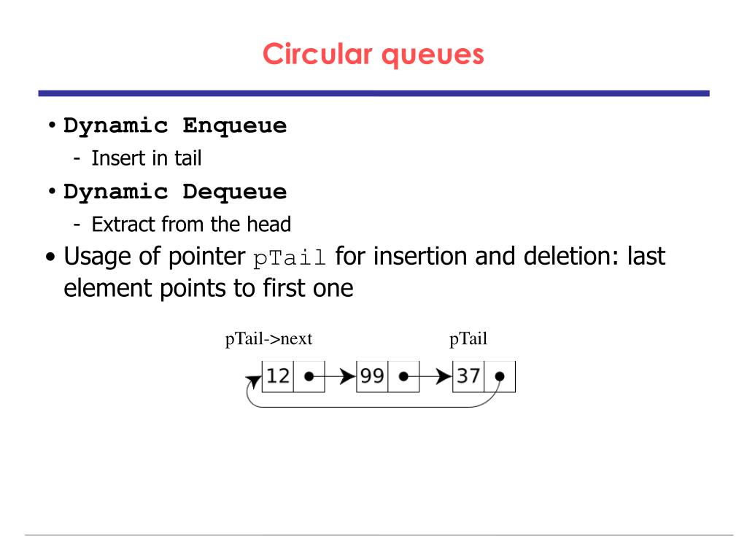Viewport: 747px width, 560px height.
Task: Click the blue horizontal divider under the title
Action: tap(373, 94)
